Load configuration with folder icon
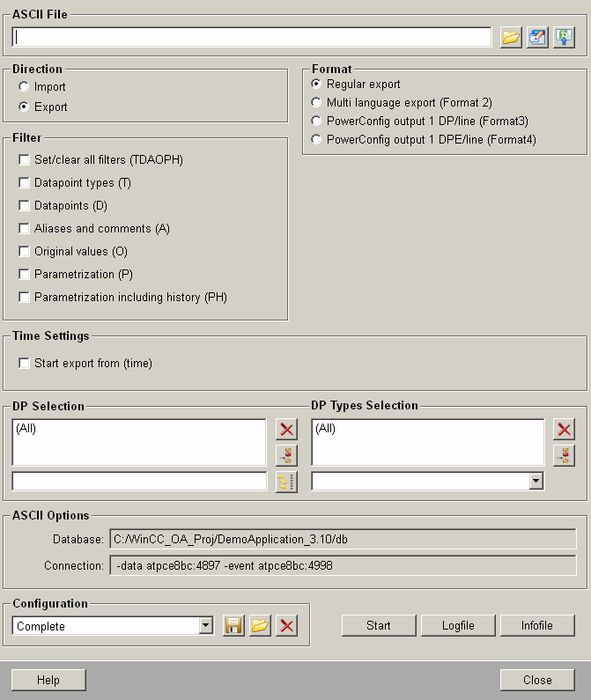This screenshot has width=591, height=700. point(260,625)
